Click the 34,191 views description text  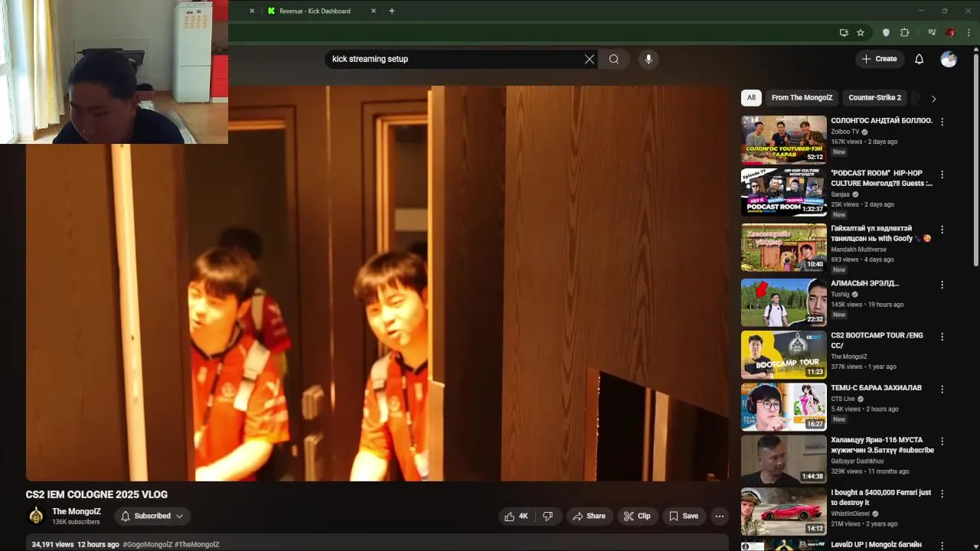(53, 545)
